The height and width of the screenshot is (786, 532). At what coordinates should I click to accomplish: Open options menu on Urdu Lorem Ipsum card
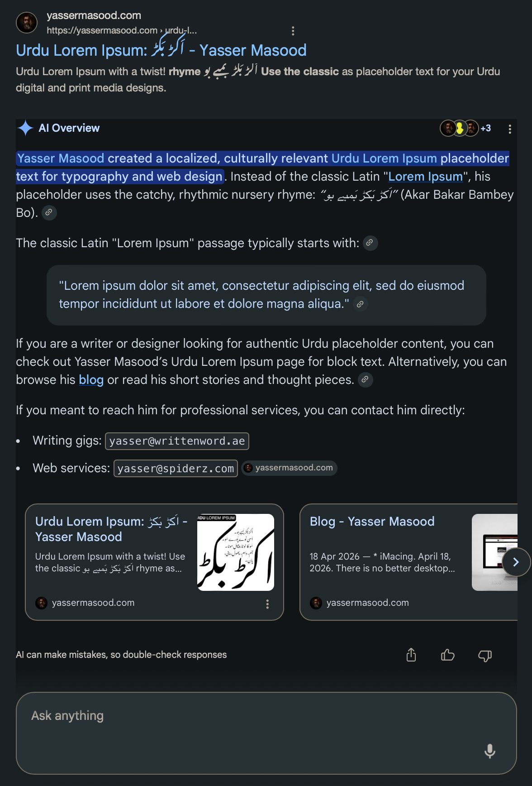[x=267, y=604]
